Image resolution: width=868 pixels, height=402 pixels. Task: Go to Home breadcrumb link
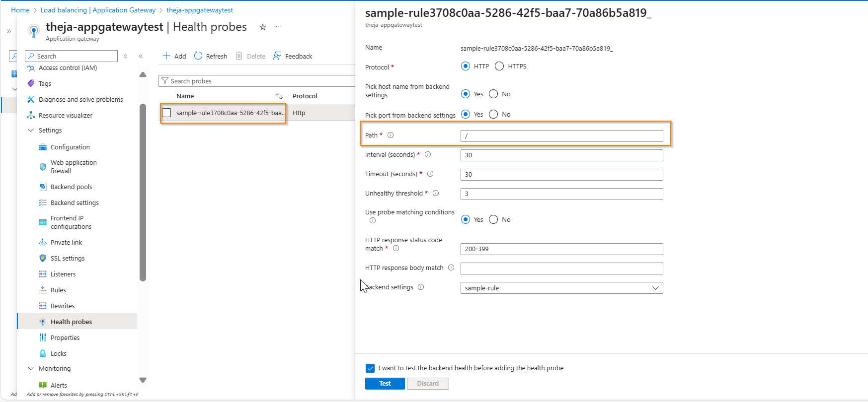[x=20, y=10]
